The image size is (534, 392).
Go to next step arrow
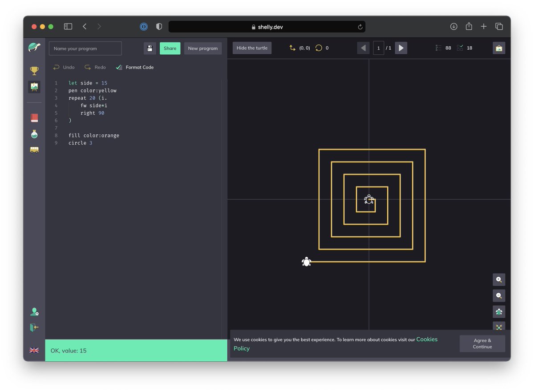tap(401, 48)
